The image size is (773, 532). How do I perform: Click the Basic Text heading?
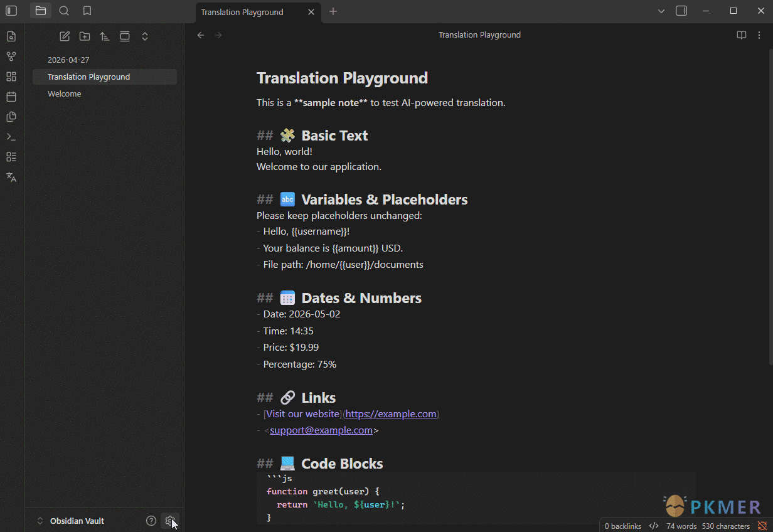[334, 136]
